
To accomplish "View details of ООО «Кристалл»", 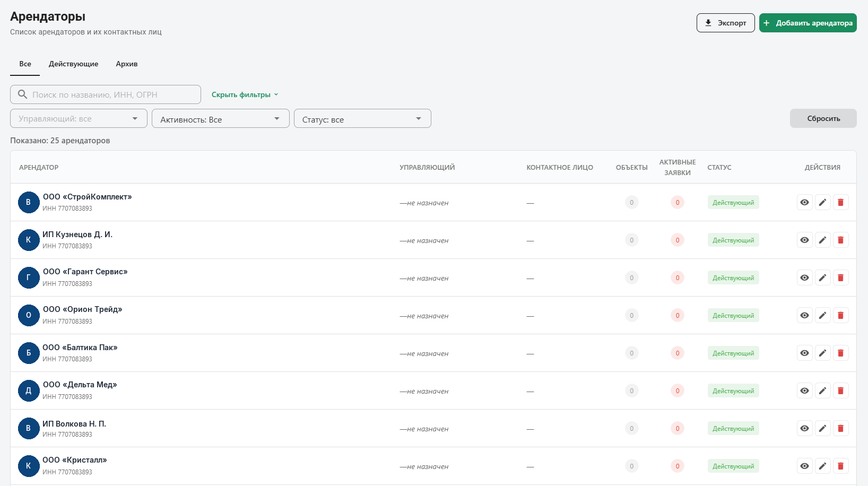I will pyautogui.click(x=804, y=466).
